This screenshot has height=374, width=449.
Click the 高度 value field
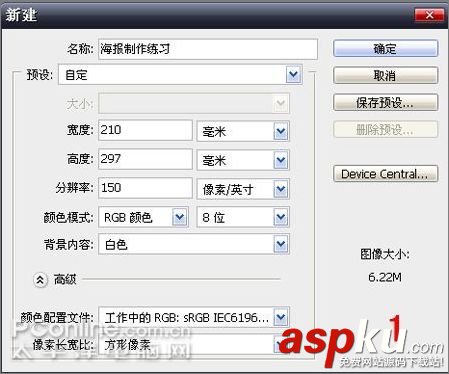click(x=145, y=159)
